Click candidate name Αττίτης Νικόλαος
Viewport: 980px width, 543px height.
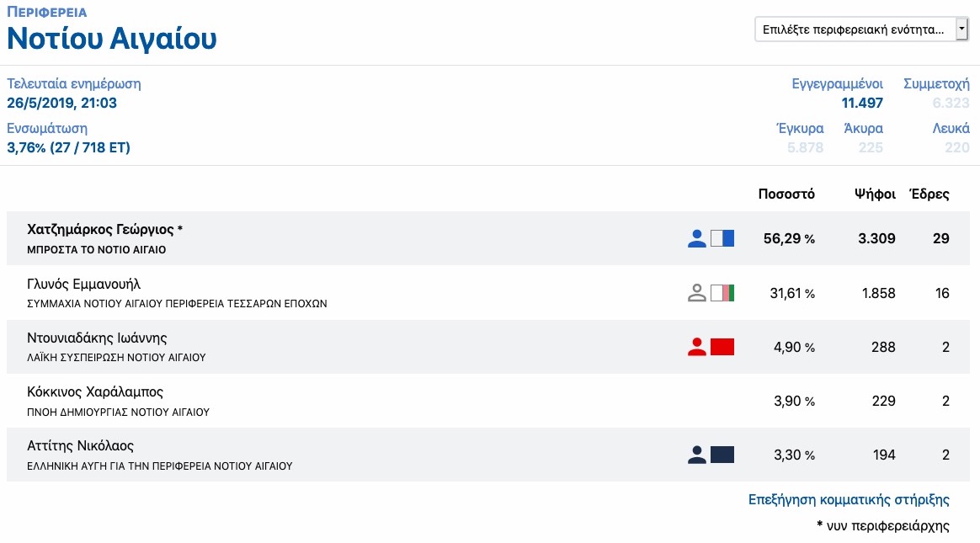(x=81, y=445)
